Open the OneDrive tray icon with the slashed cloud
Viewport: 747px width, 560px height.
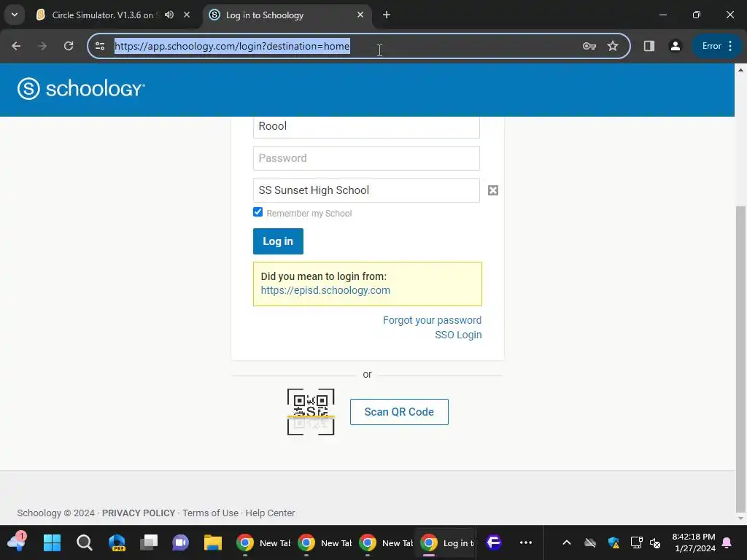point(590,542)
